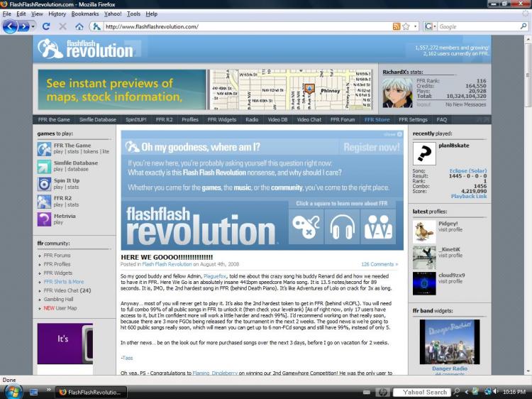Open FFR Shirts & More link

(63, 282)
